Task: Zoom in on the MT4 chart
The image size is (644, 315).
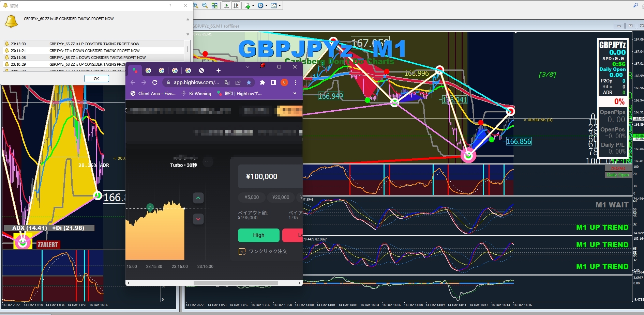Action: tap(196, 5)
